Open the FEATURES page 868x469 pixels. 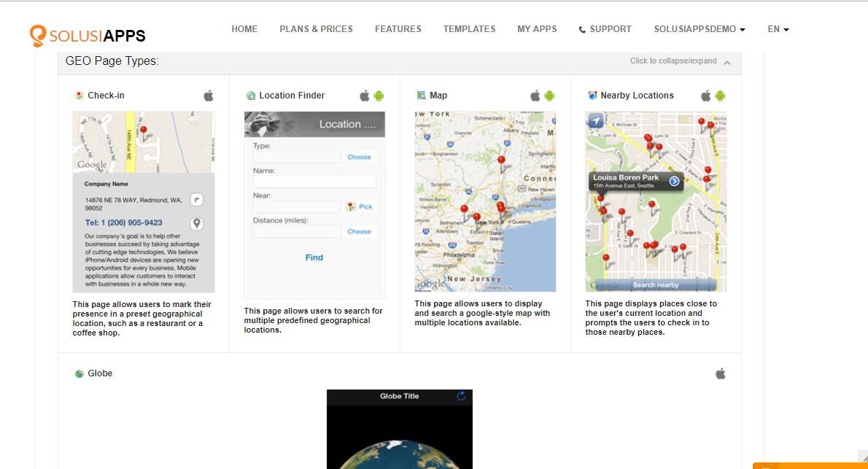[x=398, y=28]
